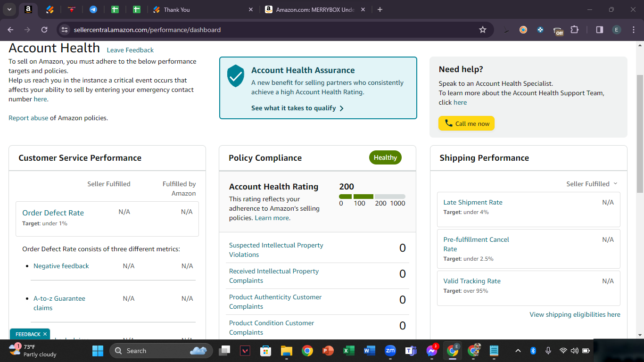644x362 pixels.
Task: Bookmark this page with the star icon
Action: 483,30
